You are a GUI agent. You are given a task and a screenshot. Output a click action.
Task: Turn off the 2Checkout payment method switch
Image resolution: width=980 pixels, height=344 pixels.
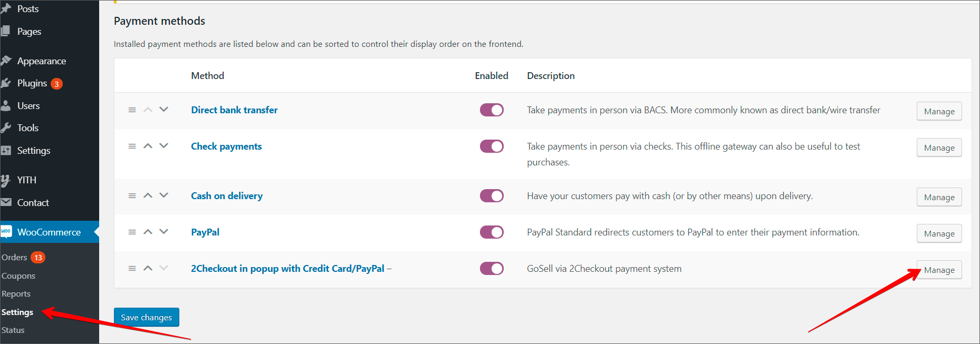pyautogui.click(x=492, y=269)
